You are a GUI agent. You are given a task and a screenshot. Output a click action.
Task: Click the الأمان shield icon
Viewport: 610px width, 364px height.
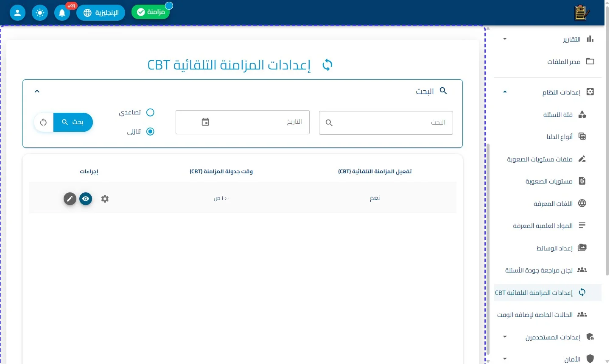point(590,359)
